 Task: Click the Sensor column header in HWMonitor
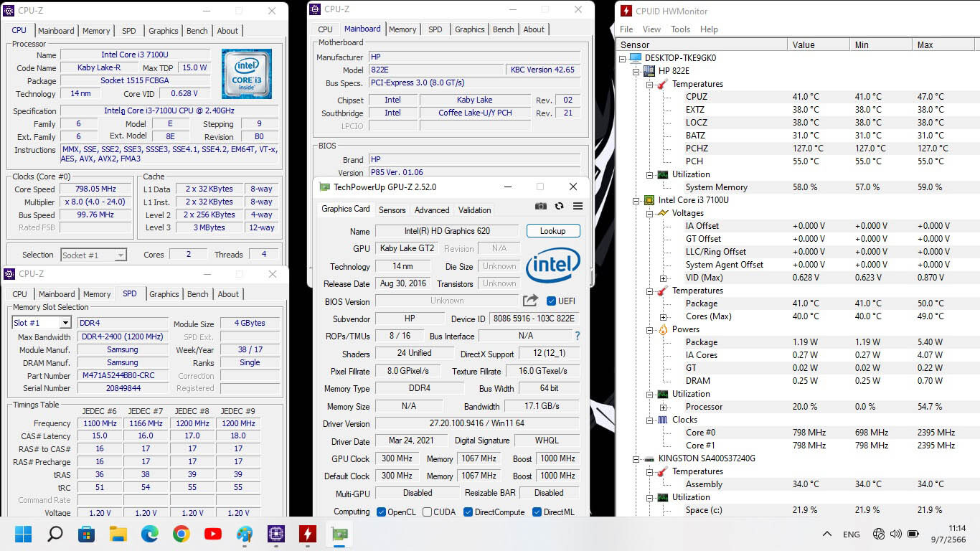[702, 44]
